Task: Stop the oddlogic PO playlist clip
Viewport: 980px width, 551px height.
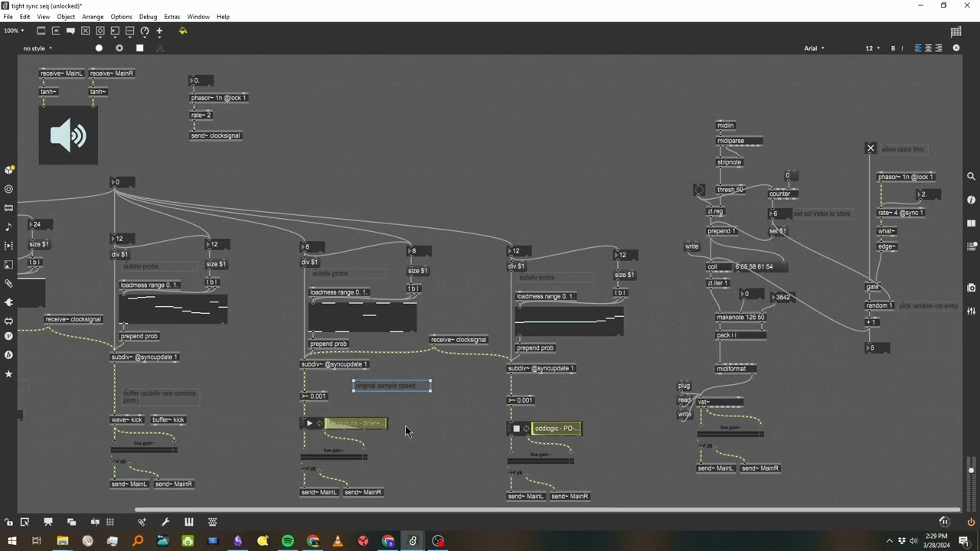Action: coord(516,429)
